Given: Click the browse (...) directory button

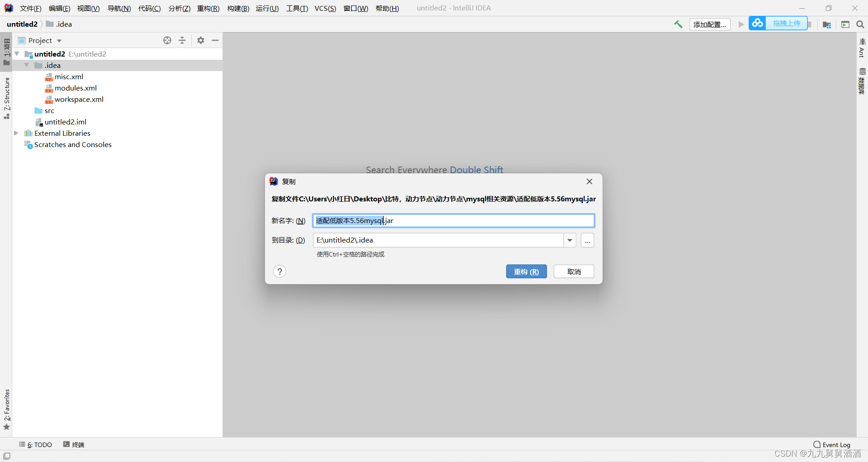Looking at the screenshot, I should [587, 240].
